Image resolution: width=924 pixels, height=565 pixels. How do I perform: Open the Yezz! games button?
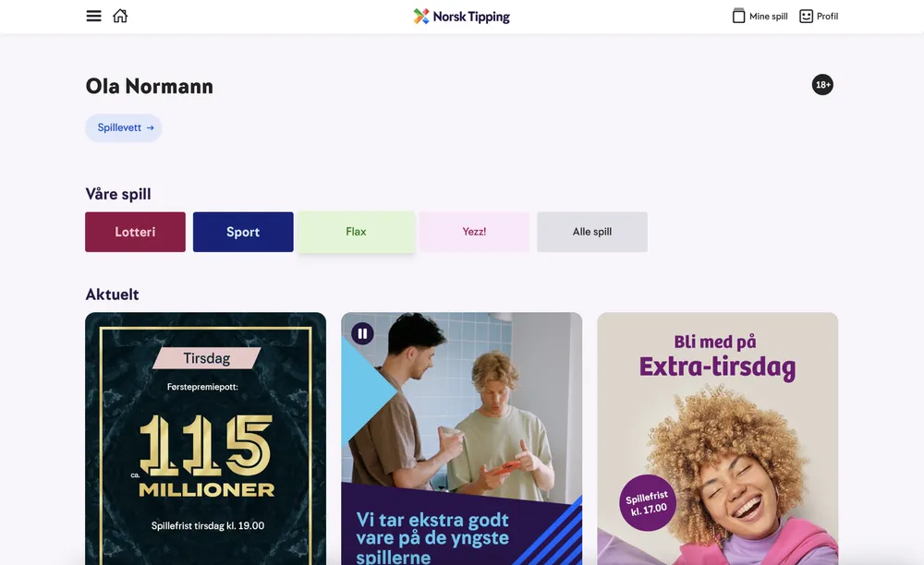(x=474, y=232)
